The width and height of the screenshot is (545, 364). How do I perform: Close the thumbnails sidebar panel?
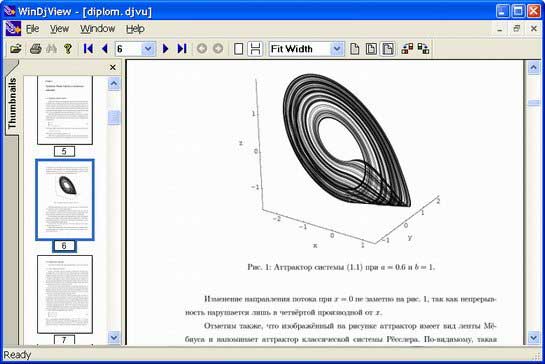point(113,67)
